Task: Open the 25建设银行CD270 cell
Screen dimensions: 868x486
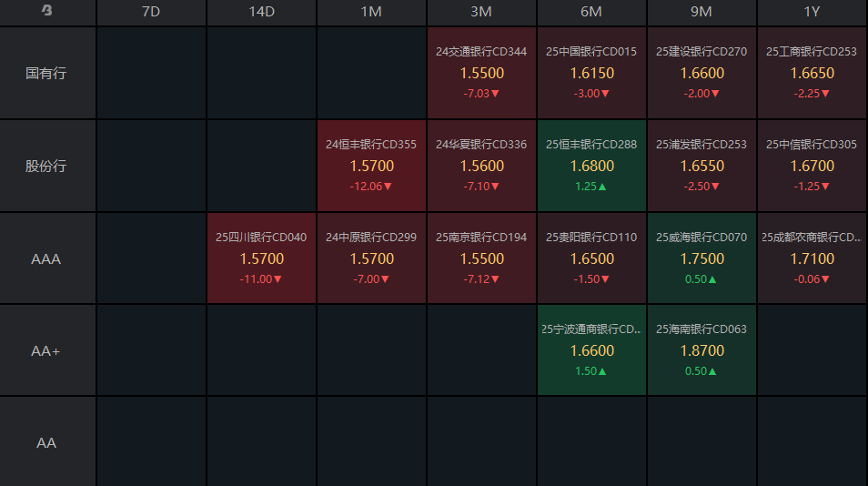Action: [701, 73]
